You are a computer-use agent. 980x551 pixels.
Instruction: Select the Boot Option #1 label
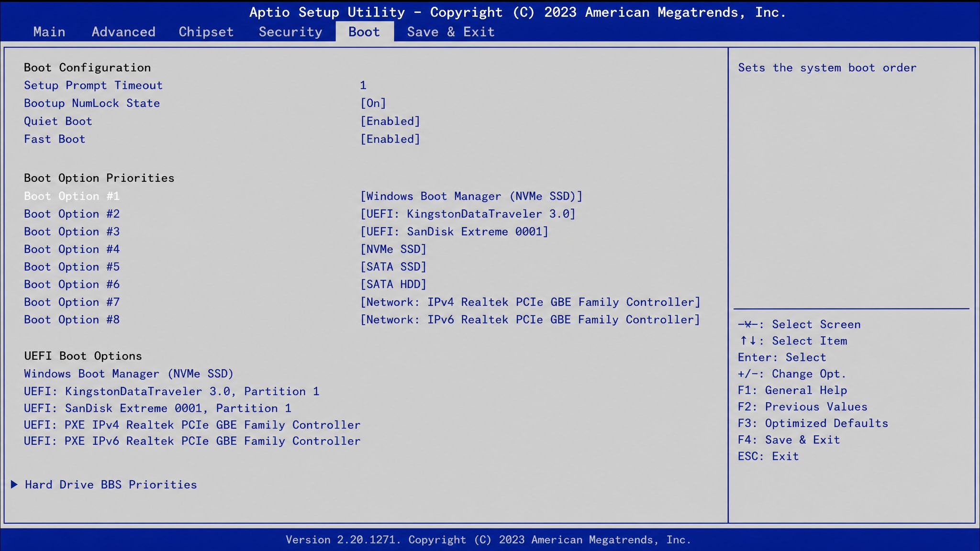tap(72, 196)
